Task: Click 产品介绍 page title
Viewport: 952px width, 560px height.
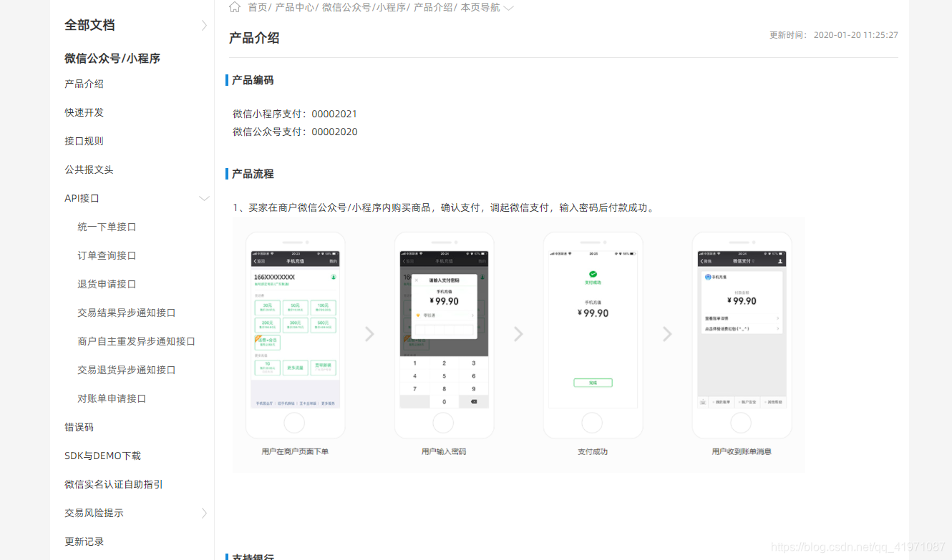Action: pos(254,38)
